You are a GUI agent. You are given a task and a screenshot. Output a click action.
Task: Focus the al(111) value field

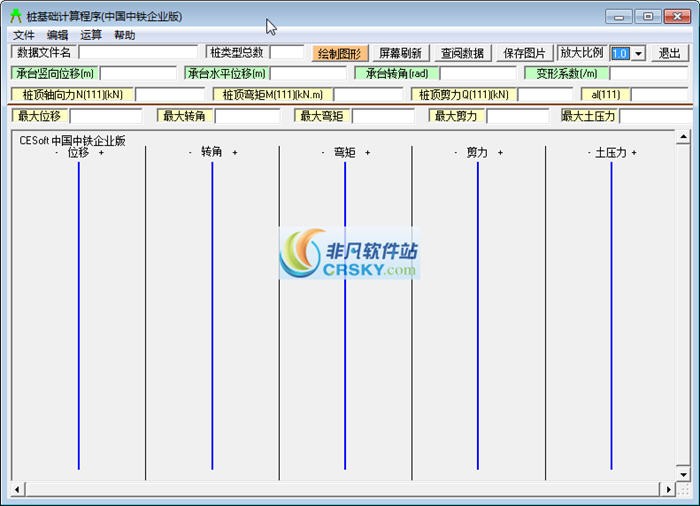click(660, 94)
